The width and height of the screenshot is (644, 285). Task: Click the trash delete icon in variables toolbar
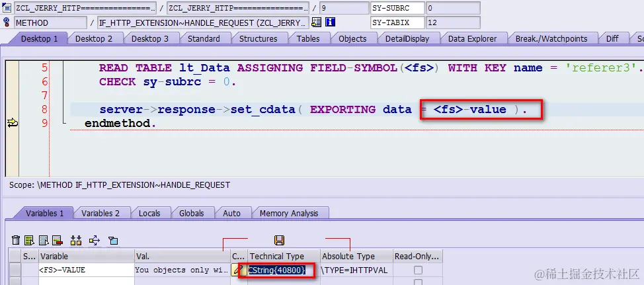[16, 240]
